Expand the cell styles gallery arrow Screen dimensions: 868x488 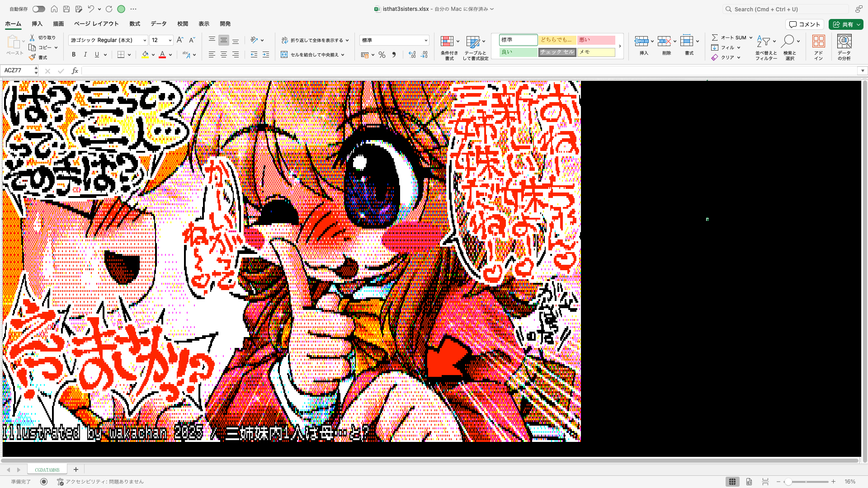click(620, 46)
